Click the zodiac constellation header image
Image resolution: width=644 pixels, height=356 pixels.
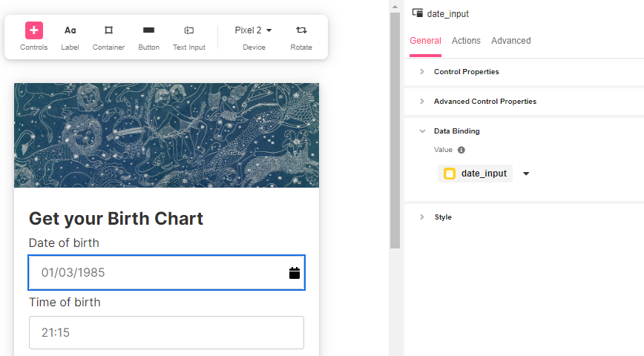click(166, 136)
